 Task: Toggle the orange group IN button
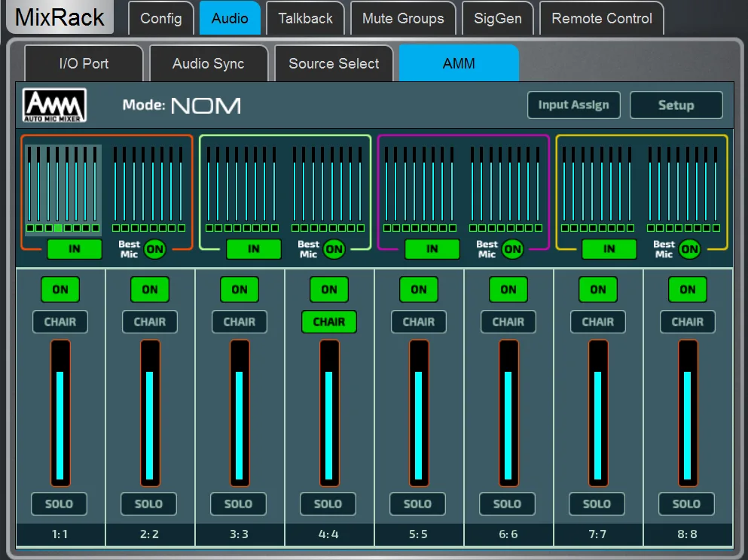click(x=75, y=249)
